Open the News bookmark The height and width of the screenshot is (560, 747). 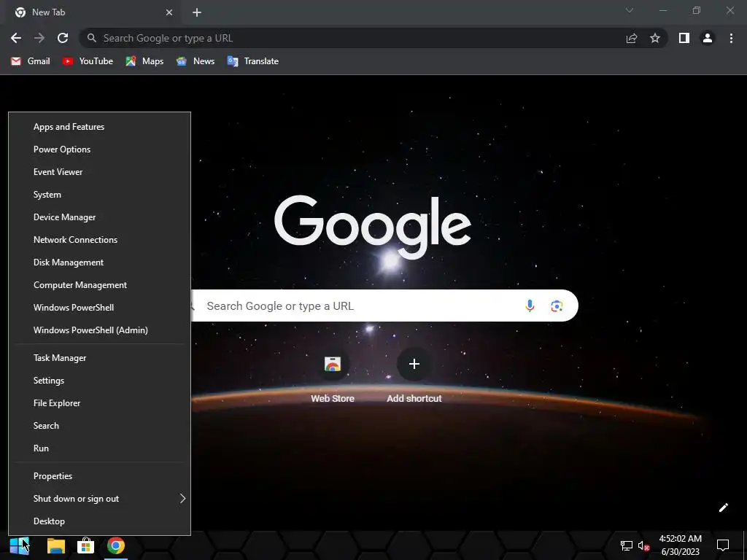[196, 61]
